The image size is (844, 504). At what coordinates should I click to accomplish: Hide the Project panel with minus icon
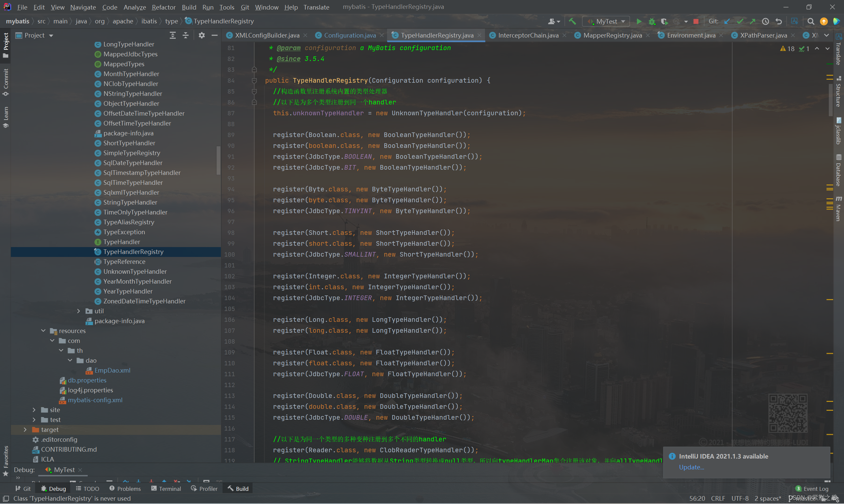pyautogui.click(x=215, y=35)
